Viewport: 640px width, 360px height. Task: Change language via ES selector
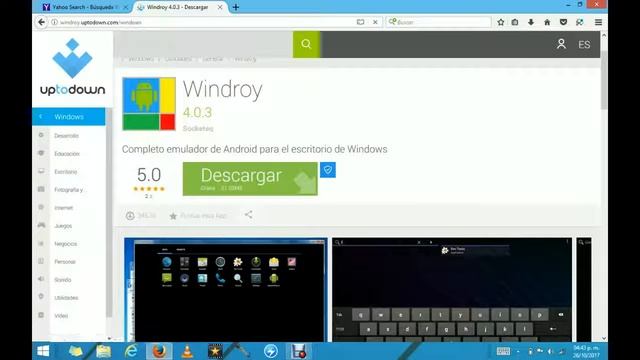tap(584, 44)
